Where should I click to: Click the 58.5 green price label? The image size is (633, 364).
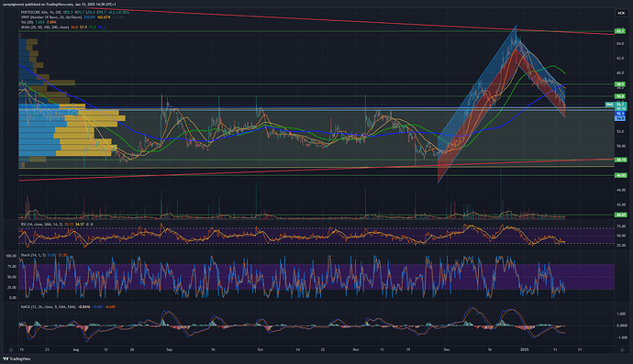click(x=620, y=84)
